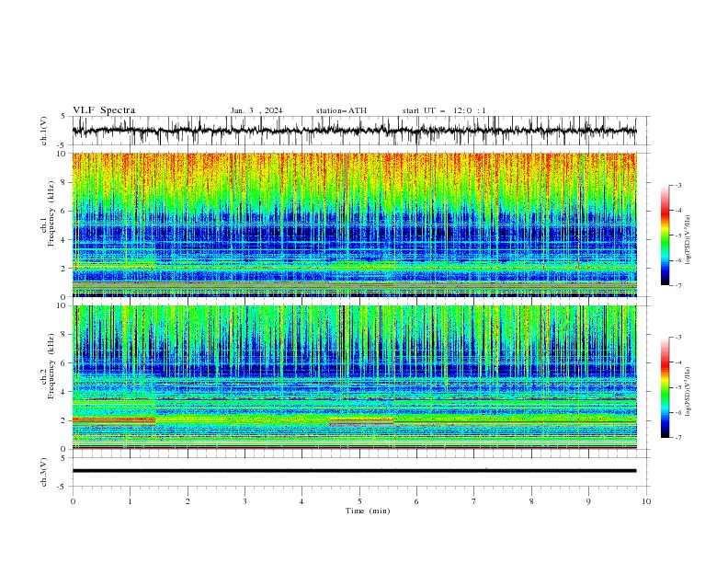
Task: Click the "station=ATH" header label
Action: point(341,110)
